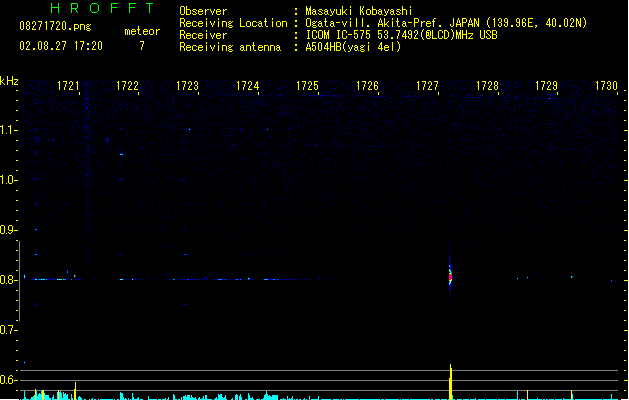Click the 0.8 frequency axis label
Image resolution: width=629 pixels, height=400 pixels.
8,280
